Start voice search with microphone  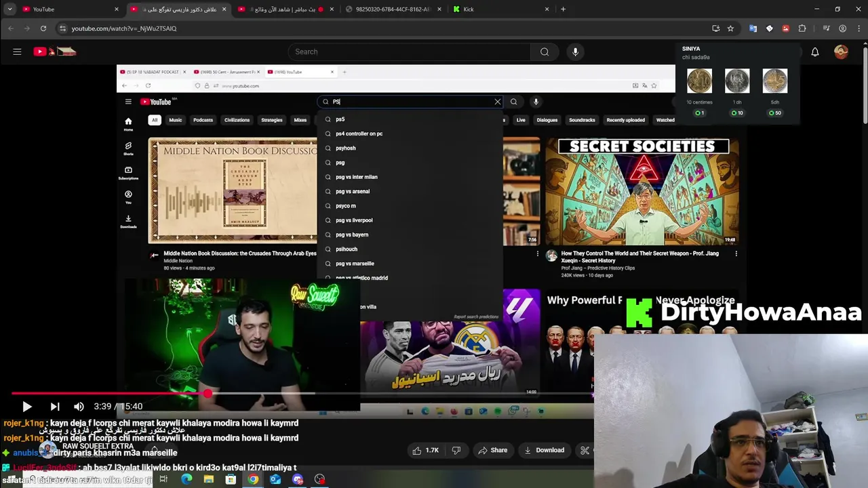pos(575,52)
